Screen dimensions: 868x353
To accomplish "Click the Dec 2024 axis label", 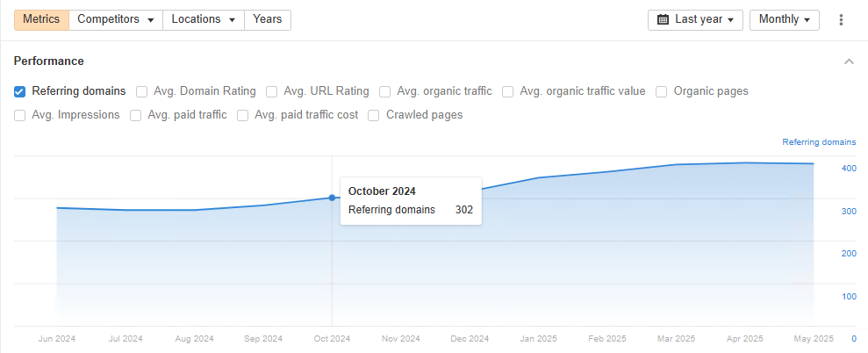I will click(x=470, y=339).
